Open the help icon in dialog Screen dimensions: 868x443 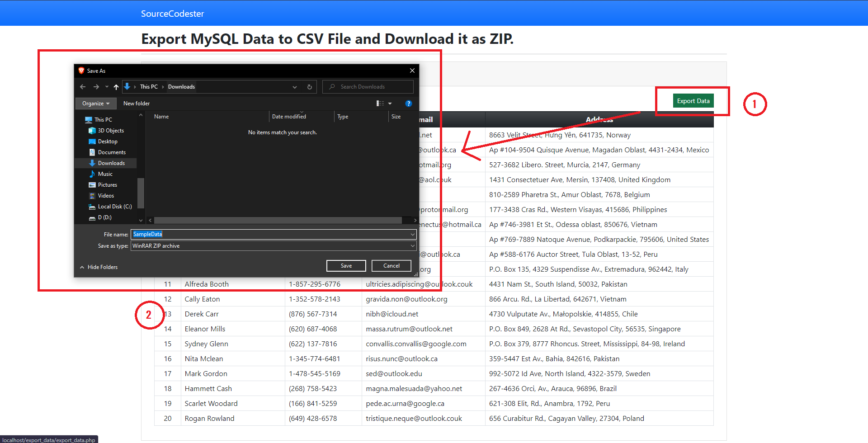(x=409, y=104)
